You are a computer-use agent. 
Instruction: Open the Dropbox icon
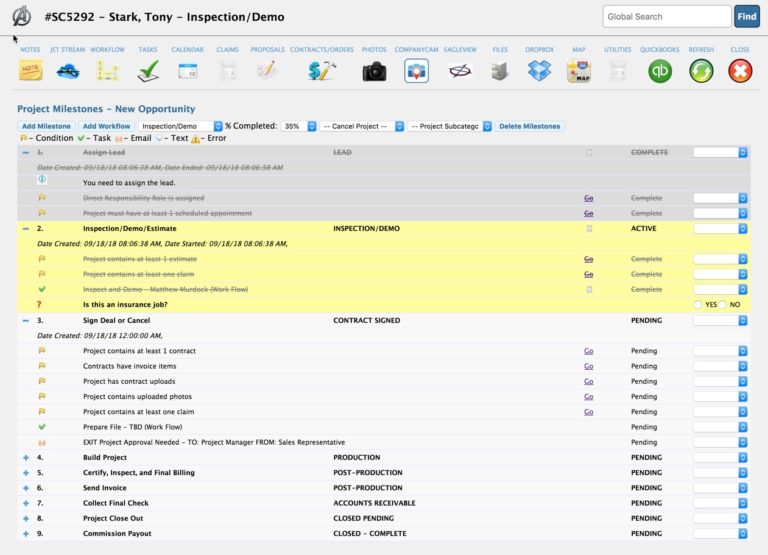[539, 71]
